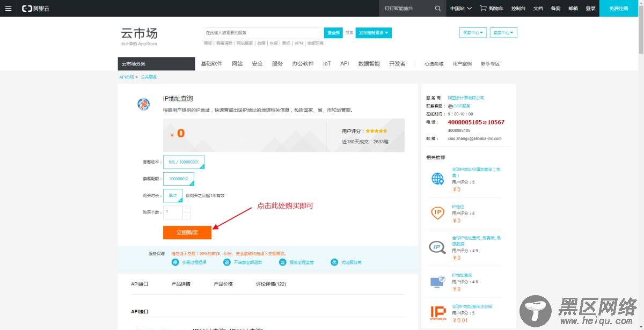Increase purchase quantity with up stepper
Image resolution: width=644 pixels, height=330 pixels.
(x=187, y=209)
